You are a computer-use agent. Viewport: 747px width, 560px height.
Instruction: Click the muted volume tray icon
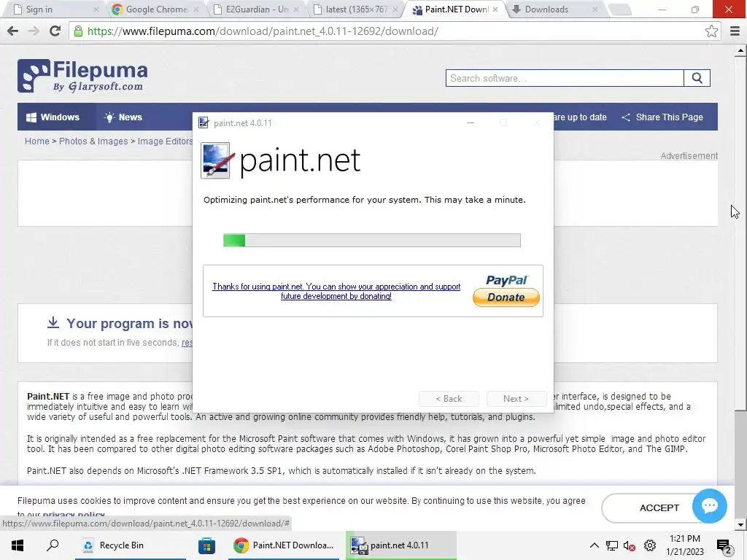(x=630, y=545)
